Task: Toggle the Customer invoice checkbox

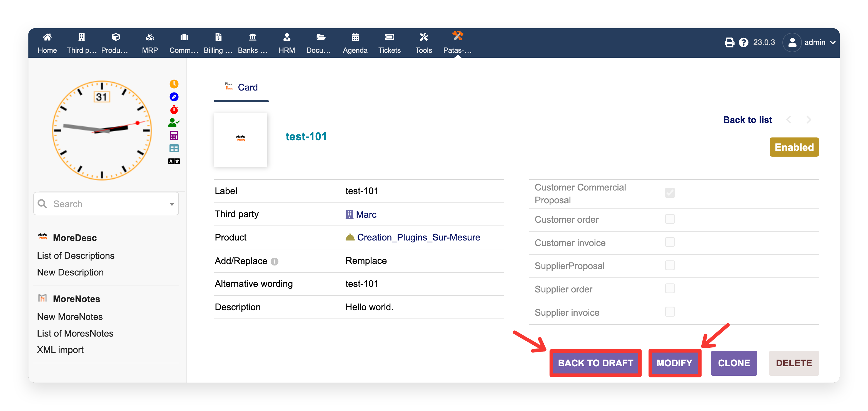Action: tap(670, 242)
